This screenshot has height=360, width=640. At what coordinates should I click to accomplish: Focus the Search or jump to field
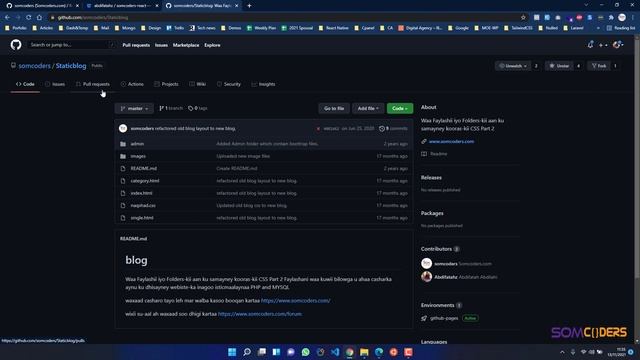[72, 45]
